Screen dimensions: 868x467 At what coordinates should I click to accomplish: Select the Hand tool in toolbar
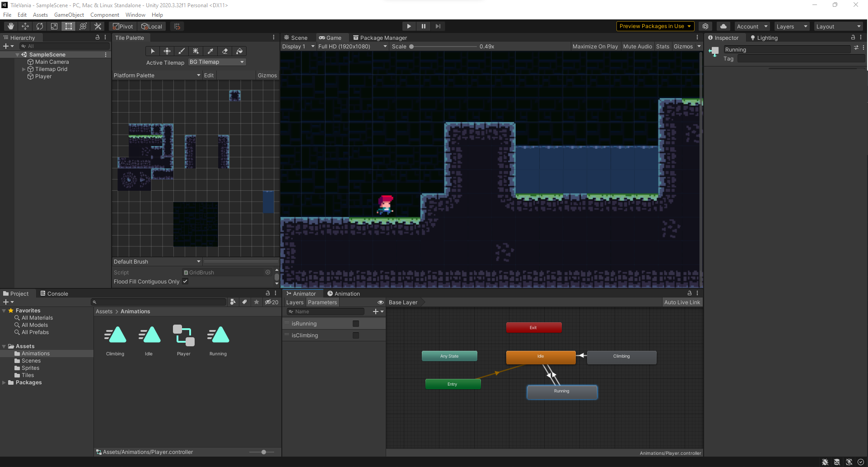pos(11,26)
